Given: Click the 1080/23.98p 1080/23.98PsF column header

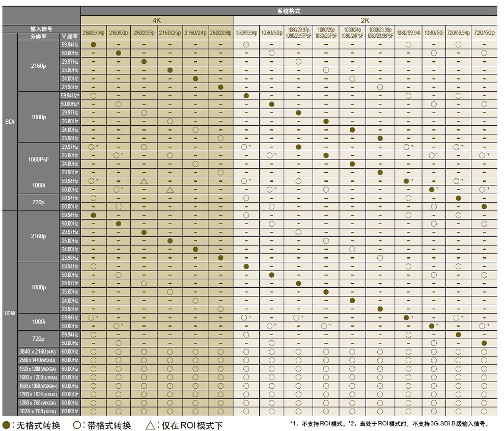Looking at the screenshot, I should click(x=380, y=33).
